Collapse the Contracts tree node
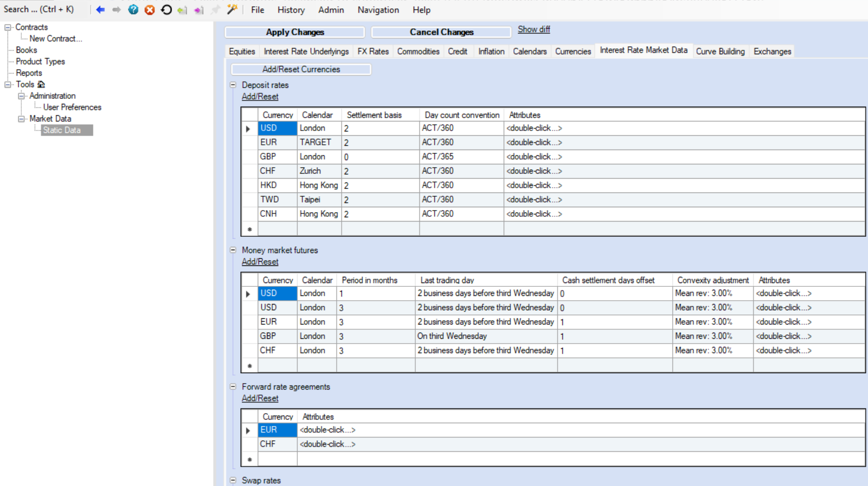 (x=8, y=28)
